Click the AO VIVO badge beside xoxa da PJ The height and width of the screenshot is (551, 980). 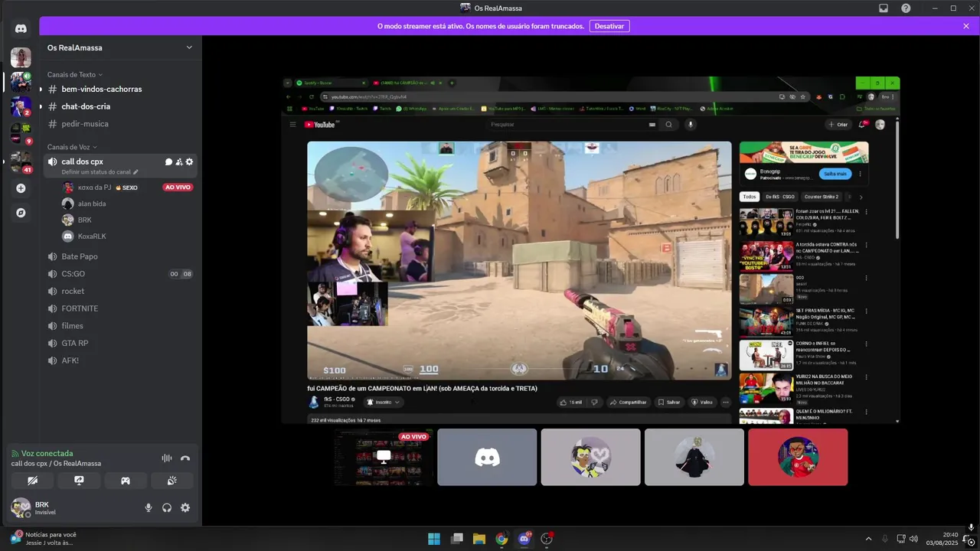[178, 187]
